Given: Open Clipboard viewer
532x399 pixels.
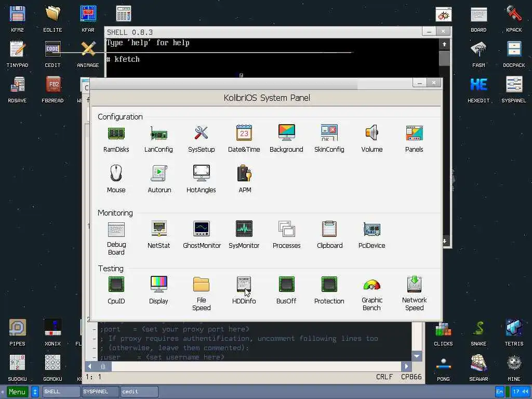Looking at the screenshot, I should click(x=329, y=235).
